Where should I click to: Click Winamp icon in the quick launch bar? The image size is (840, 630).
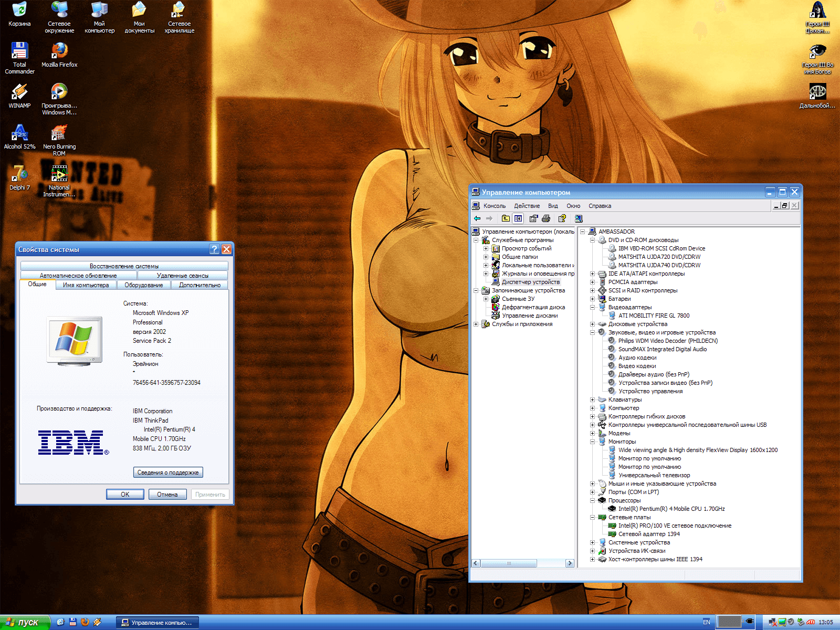point(97,622)
